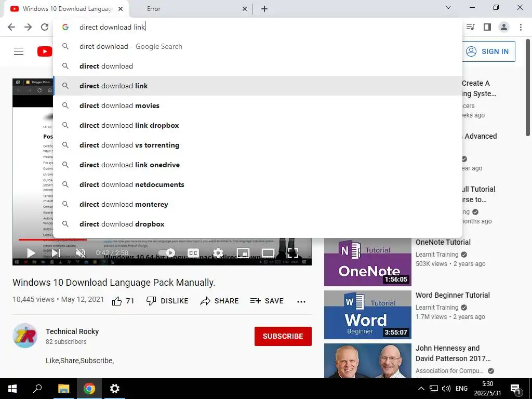Open the notification center icon
This screenshot has height=399, width=532.
click(x=515, y=389)
